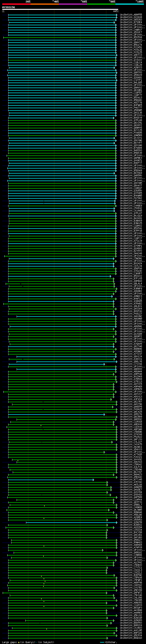The width and height of the screenshot is (146, 644).
Task: Select the UniRef100_P22451 hit label
Action: (131, 48)
